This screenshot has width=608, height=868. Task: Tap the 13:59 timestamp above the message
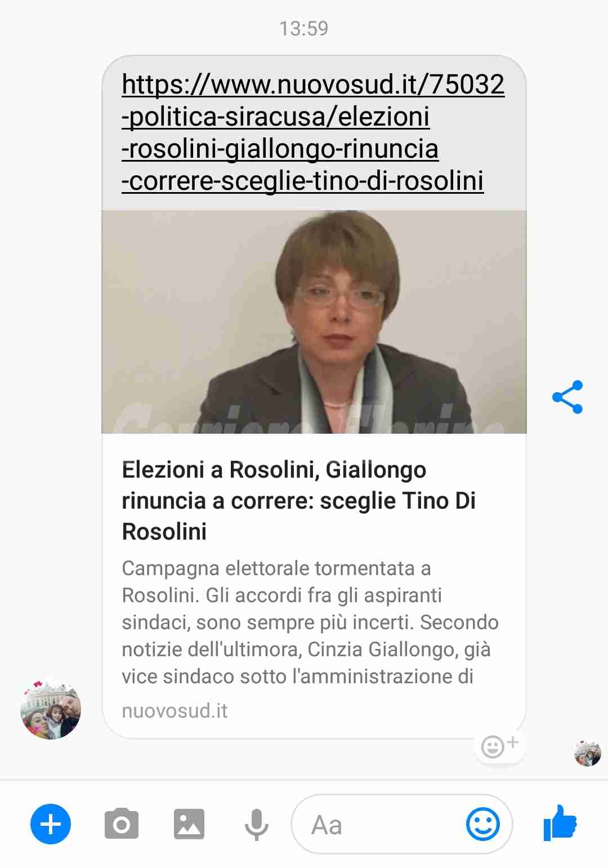coord(304,28)
